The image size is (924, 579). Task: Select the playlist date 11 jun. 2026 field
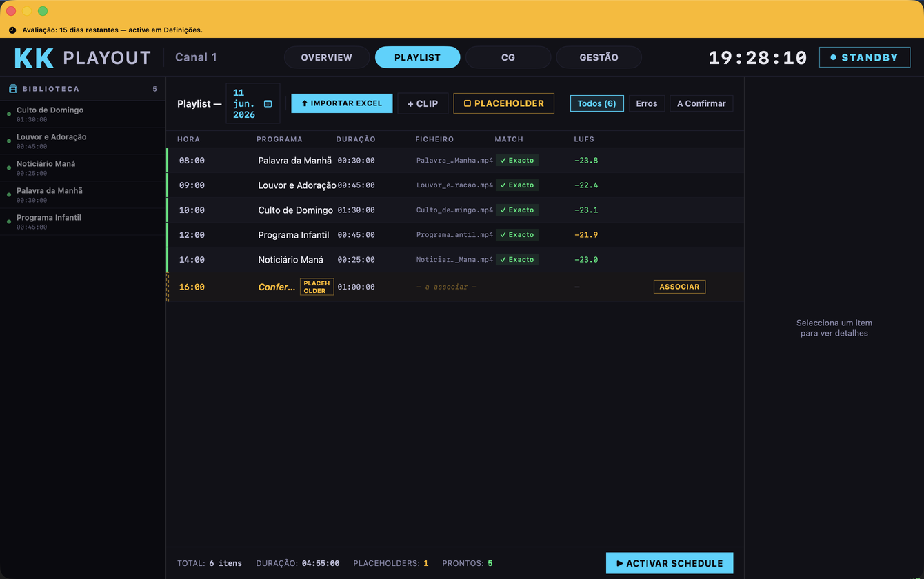coord(252,103)
